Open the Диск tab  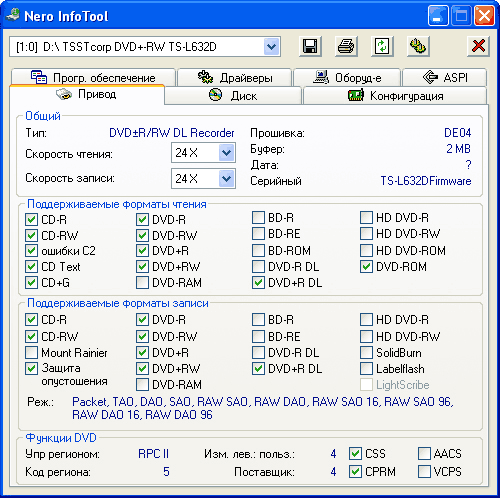233,96
